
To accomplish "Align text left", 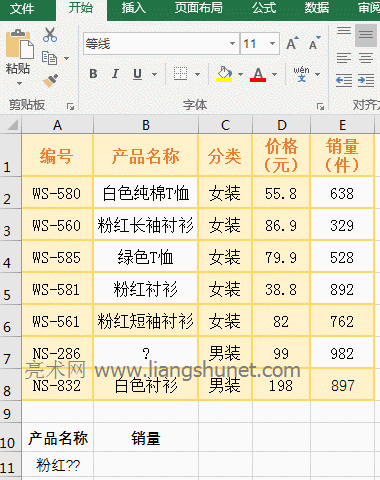I will [x=344, y=58].
